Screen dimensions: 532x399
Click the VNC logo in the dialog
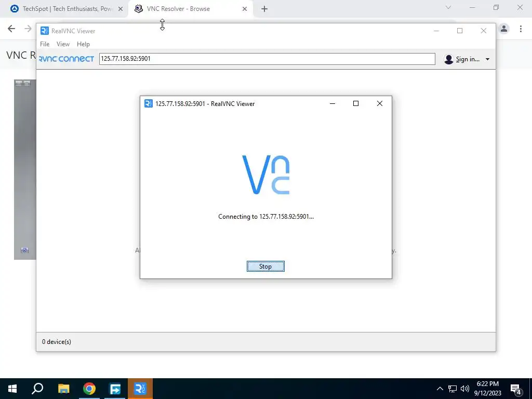pyautogui.click(x=265, y=175)
